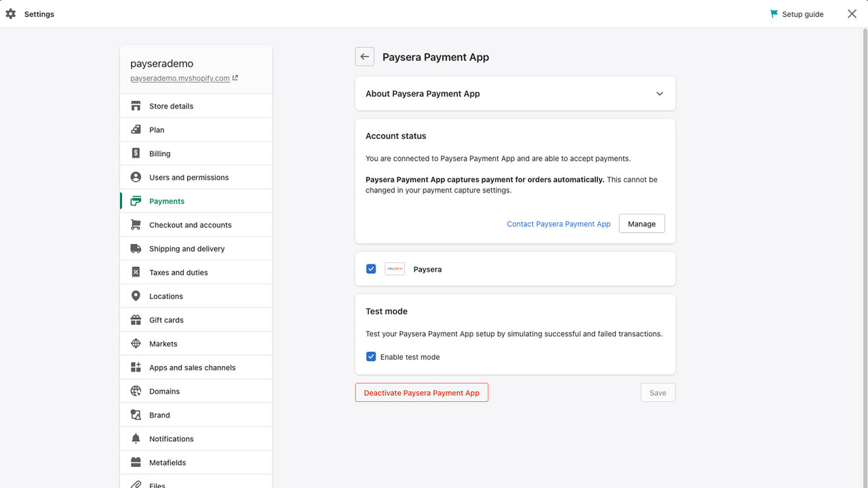Screen dimensions: 868x488
Task: Click the Taxes and duties receipt icon
Action: [x=136, y=272]
